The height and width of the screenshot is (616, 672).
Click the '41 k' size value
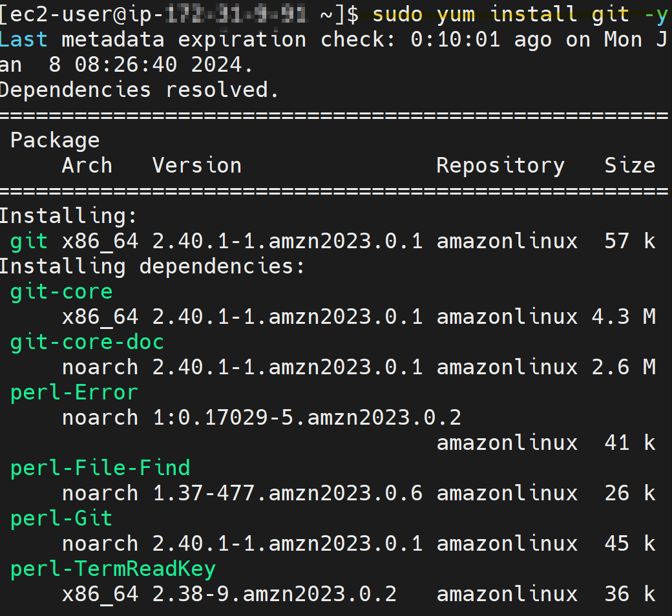pyautogui.click(x=630, y=443)
